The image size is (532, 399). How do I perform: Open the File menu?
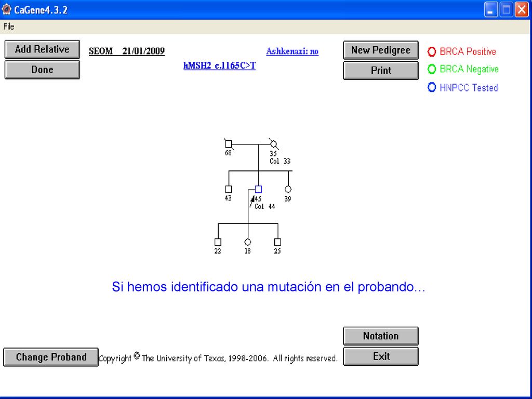pos(9,26)
